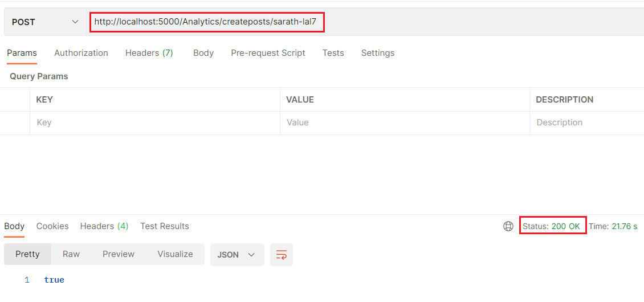
Task: Click the Time: 21.76 s text
Action: (x=613, y=226)
